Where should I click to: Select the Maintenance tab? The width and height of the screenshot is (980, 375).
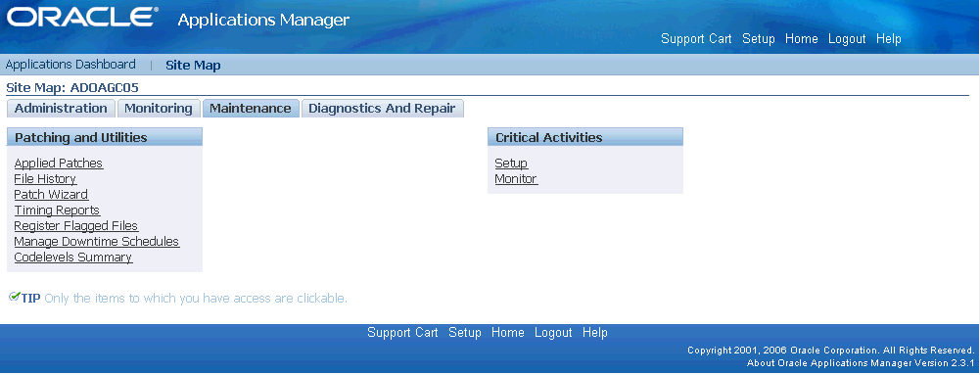point(251,108)
